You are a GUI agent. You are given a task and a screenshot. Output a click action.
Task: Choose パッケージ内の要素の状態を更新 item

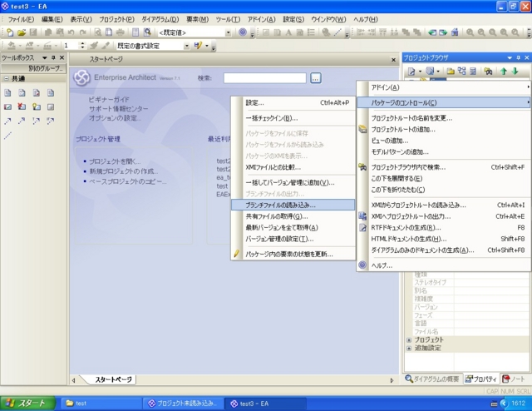click(x=293, y=254)
